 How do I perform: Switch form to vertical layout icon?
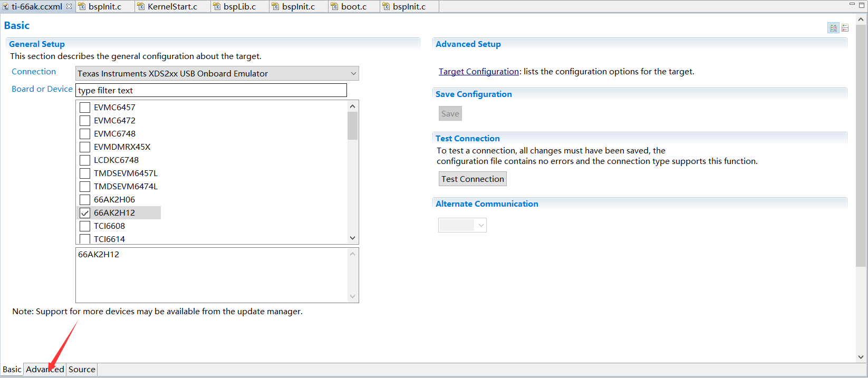point(845,28)
